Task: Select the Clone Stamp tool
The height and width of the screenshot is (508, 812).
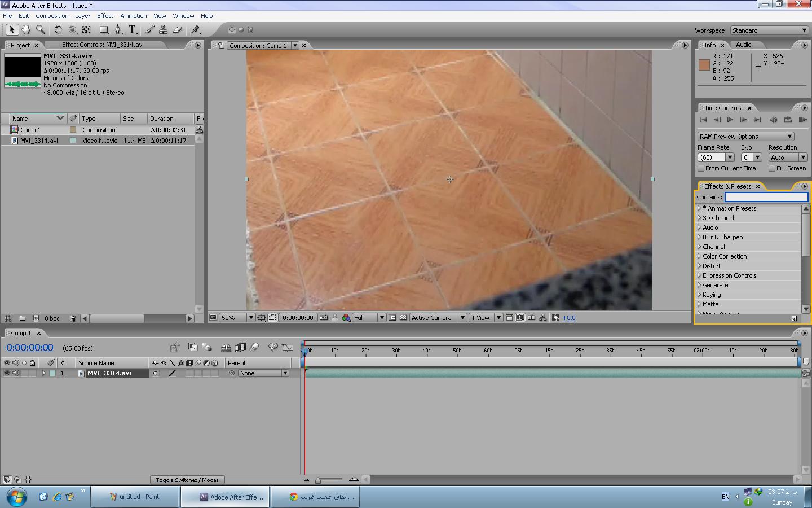Action: [x=164, y=29]
